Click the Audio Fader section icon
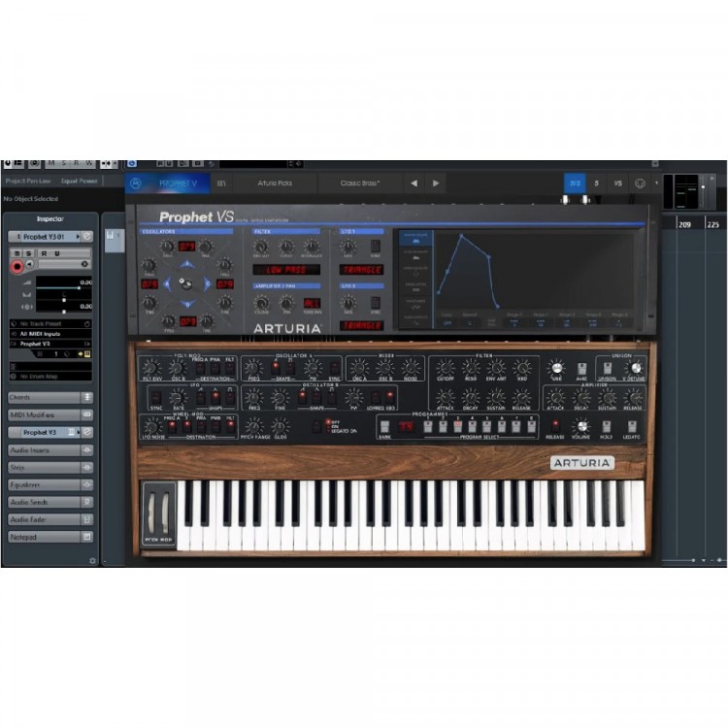The image size is (728, 728). pyautogui.click(x=86, y=519)
